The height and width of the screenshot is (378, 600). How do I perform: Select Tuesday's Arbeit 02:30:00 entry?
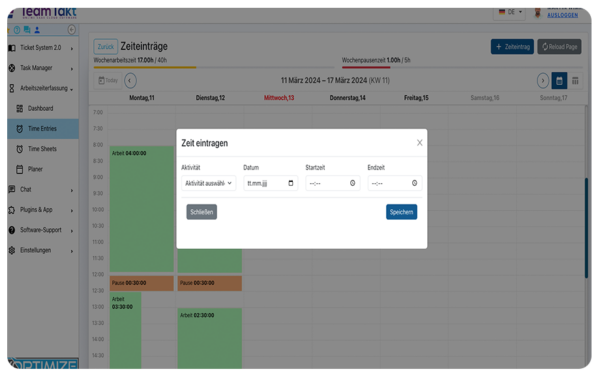click(x=210, y=338)
